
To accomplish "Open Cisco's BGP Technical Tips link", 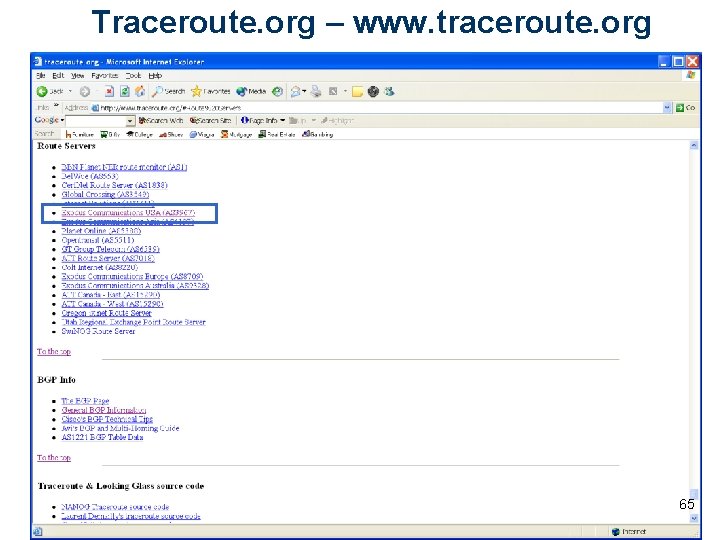I will pos(107,419).
